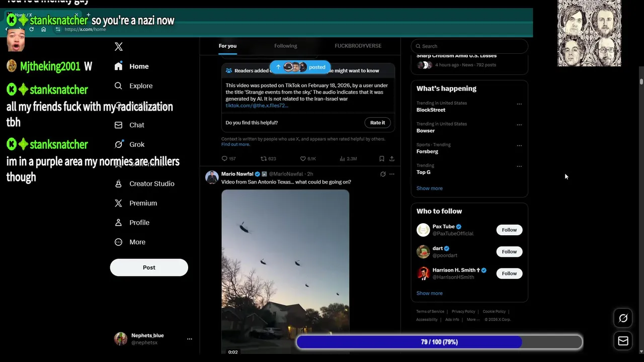The height and width of the screenshot is (362, 644).
Task: Switch to the FUCKBRODYVERSE tab
Action: 358,46
